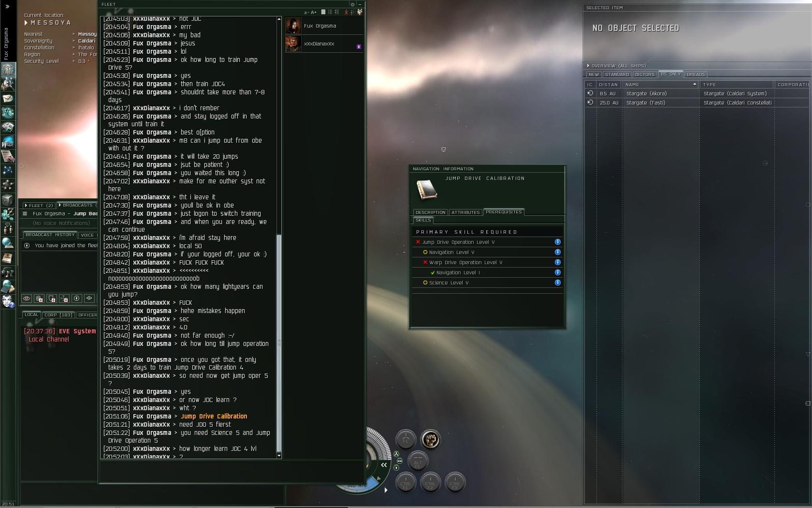Viewport: 812px width, 508px height.
Task: Switch to Attributes tab in info window
Action: click(465, 212)
